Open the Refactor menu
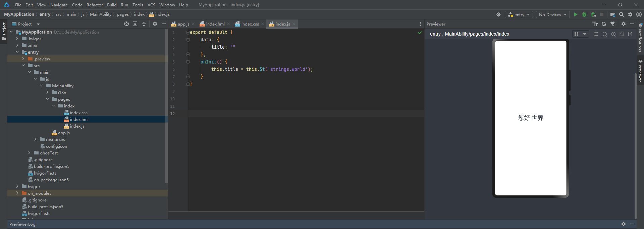Viewport: 644px width, 229px height. tap(95, 5)
